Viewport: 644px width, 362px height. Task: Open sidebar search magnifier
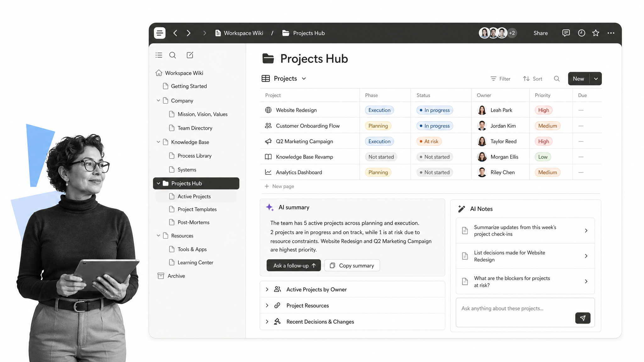pyautogui.click(x=173, y=55)
